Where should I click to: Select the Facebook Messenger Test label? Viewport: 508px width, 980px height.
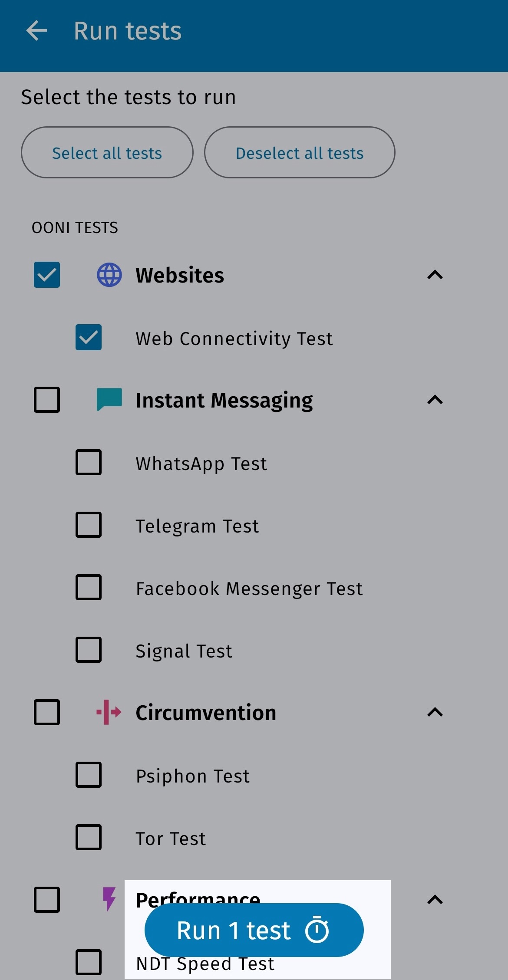pos(249,589)
